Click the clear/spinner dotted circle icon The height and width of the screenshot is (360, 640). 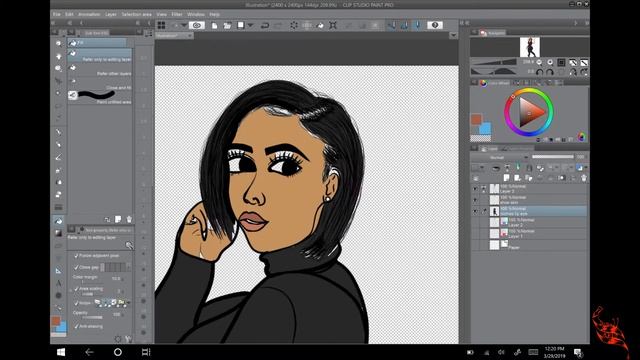click(294, 25)
